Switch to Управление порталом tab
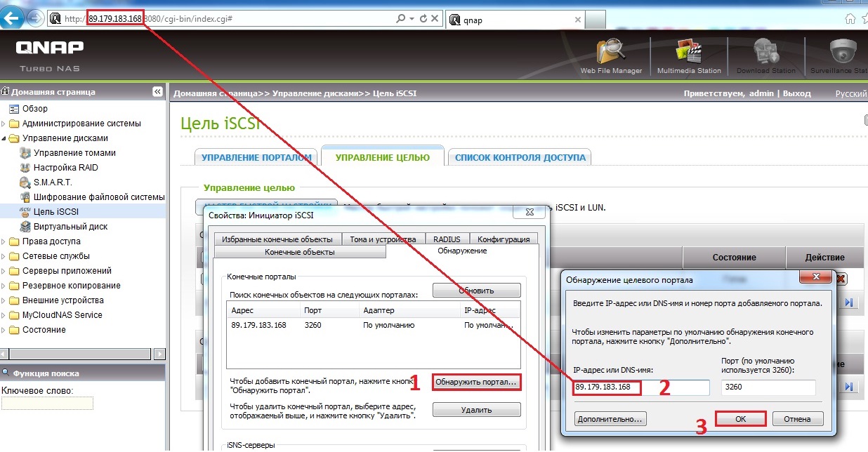This screenshot has height=452, width=868. (x=256, y=158)
